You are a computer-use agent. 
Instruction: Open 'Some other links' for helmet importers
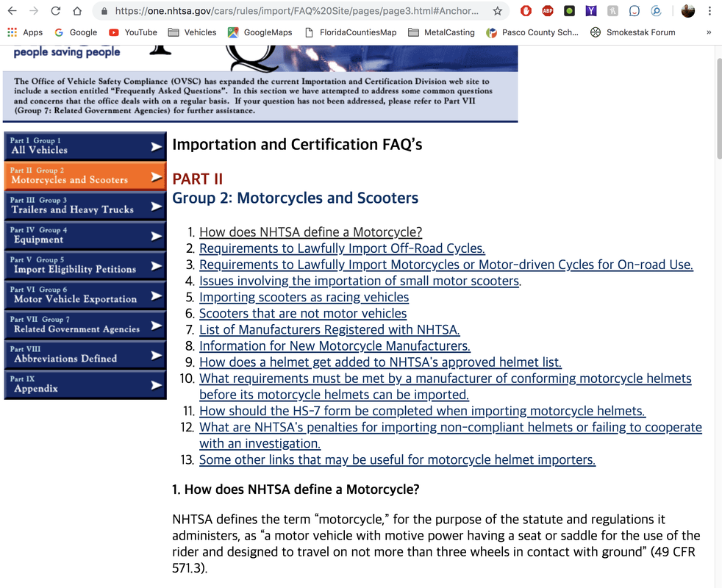397,460
